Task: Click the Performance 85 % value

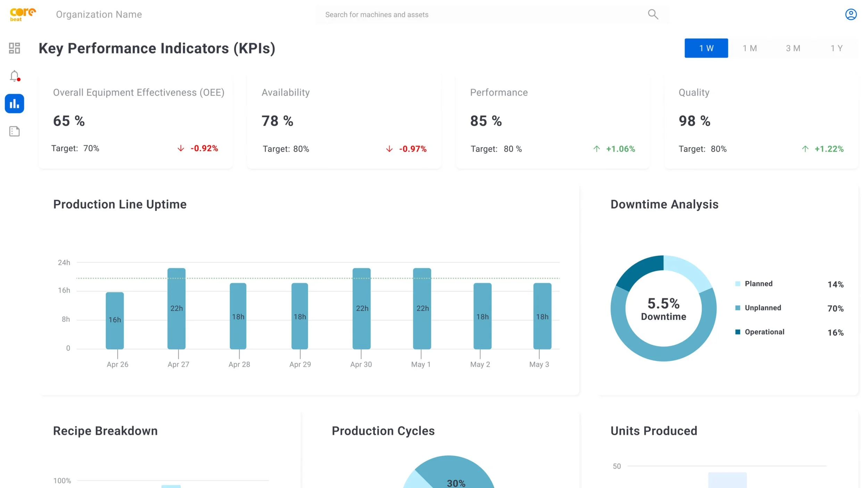Action: 486,121
